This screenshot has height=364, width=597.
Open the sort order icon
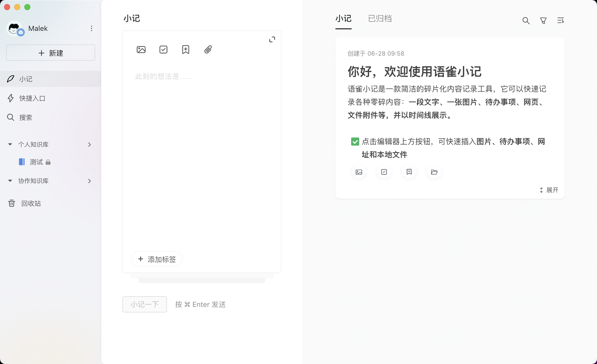point(561,20)
